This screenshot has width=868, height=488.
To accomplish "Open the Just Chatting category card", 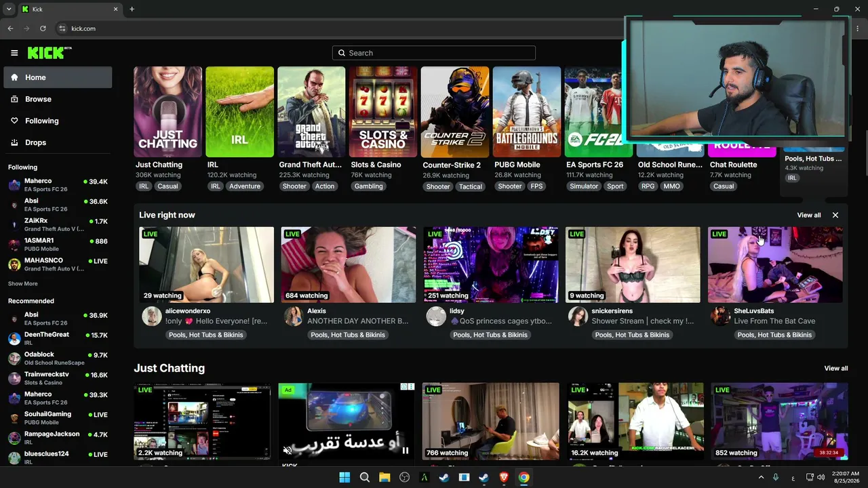I will tap(167, 112).
